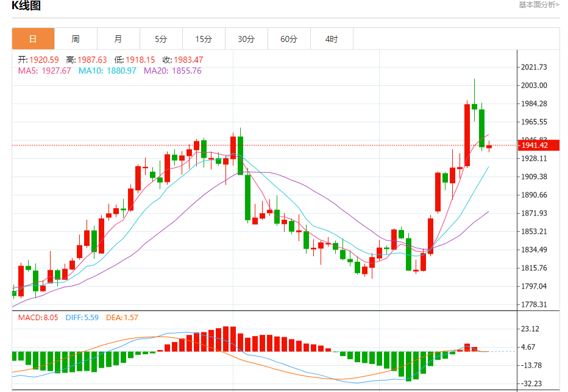Click the 1797.04 price axis label
568x392 pixels.
coord(534,286)
